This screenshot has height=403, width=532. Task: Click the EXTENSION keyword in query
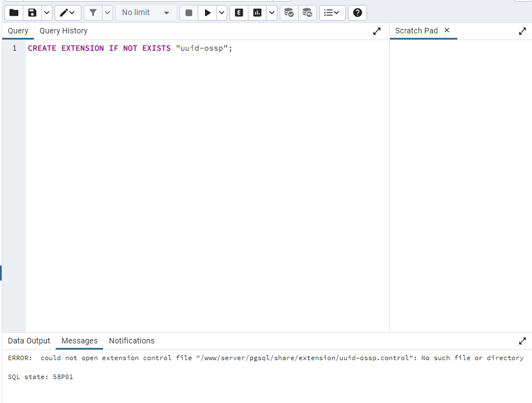click(x=82, y=48)
